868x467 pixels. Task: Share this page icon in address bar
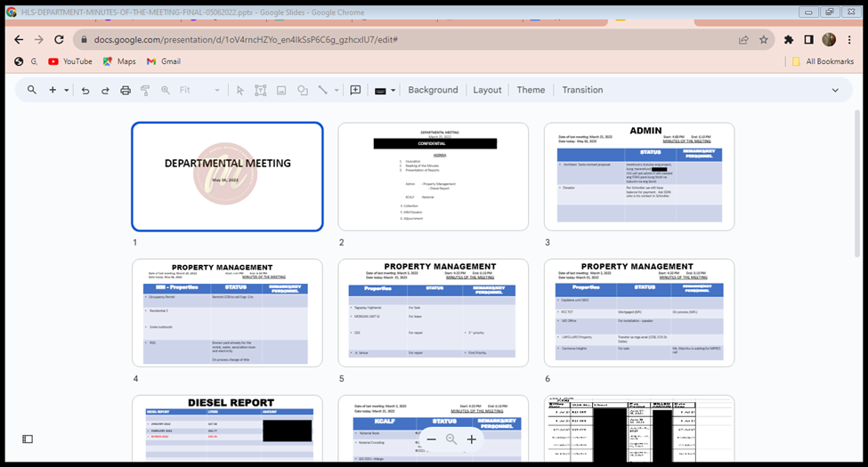[743, 40]
